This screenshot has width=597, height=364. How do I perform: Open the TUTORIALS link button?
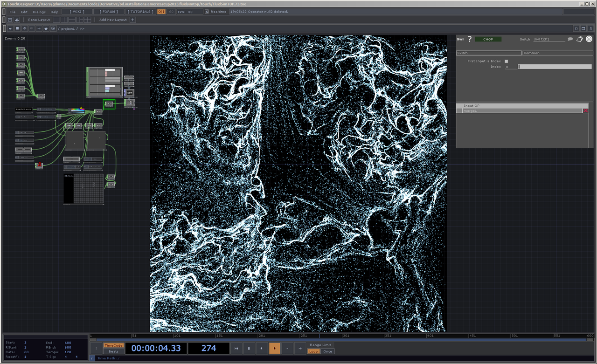(x=140, y=12)
